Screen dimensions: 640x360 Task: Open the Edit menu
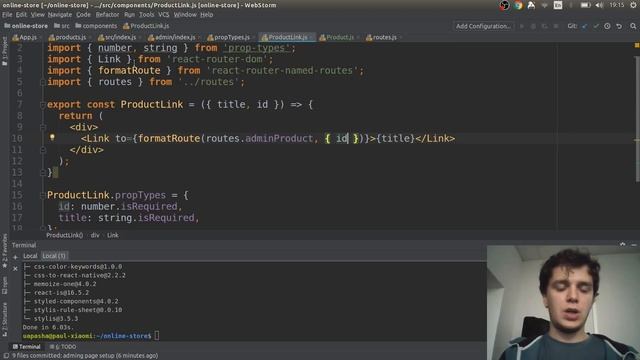[21, 15]
